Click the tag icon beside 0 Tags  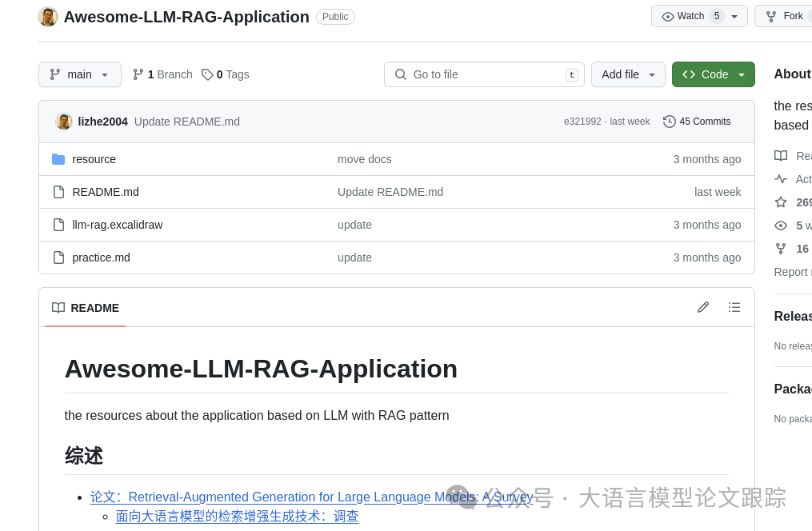pyautogui.click(x=207, y=74)
